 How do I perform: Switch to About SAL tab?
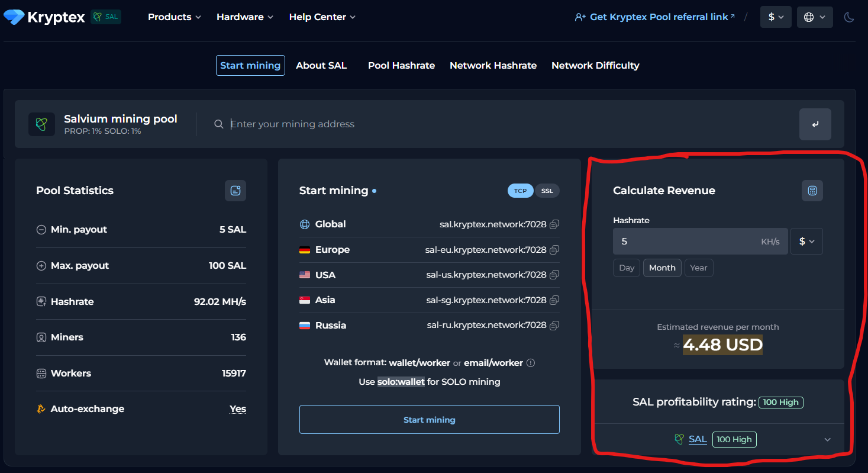[321, 65]
